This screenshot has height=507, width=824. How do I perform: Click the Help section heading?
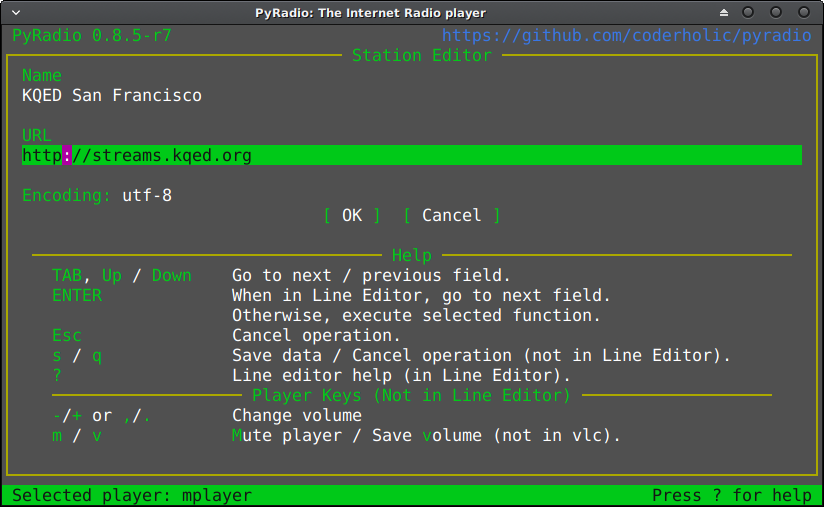click(x=411, y=255)
